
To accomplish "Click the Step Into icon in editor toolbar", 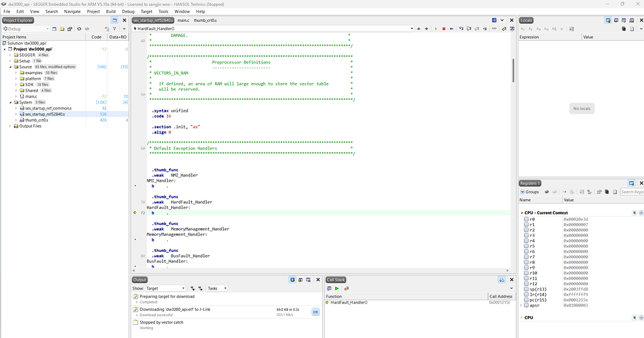I will (461, 29).
